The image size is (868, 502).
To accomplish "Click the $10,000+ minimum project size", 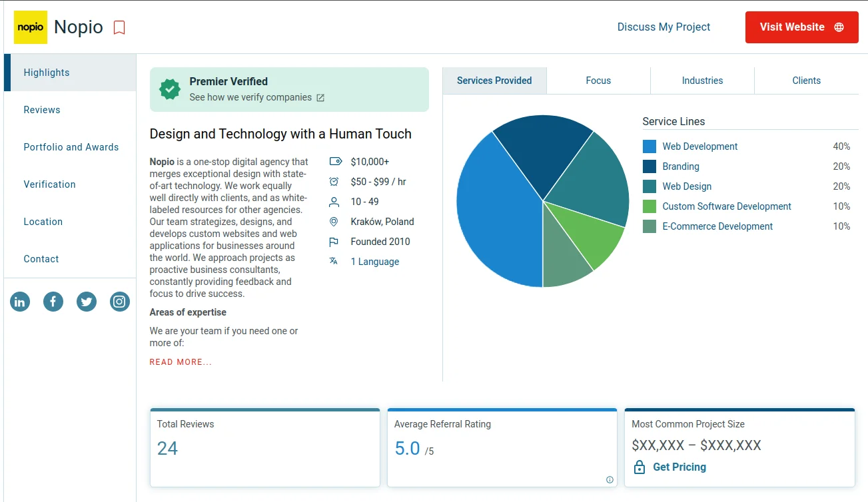I will (x=370, y=162).
